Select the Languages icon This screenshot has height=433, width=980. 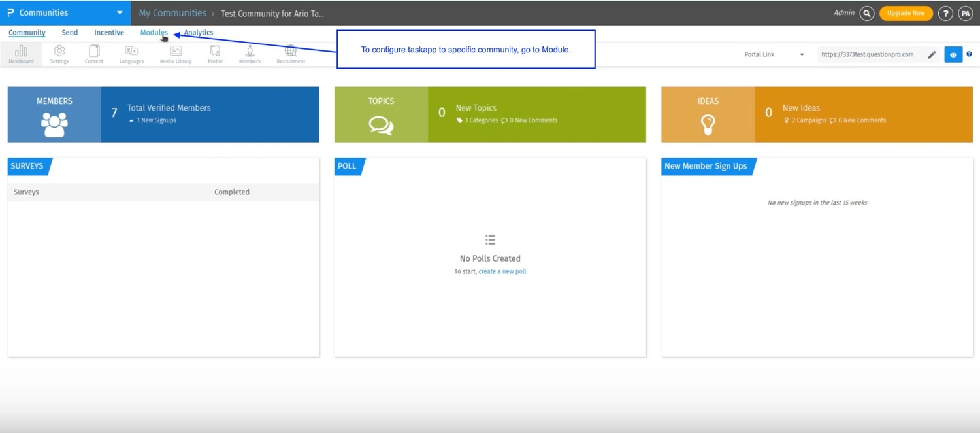pos(131,54)
